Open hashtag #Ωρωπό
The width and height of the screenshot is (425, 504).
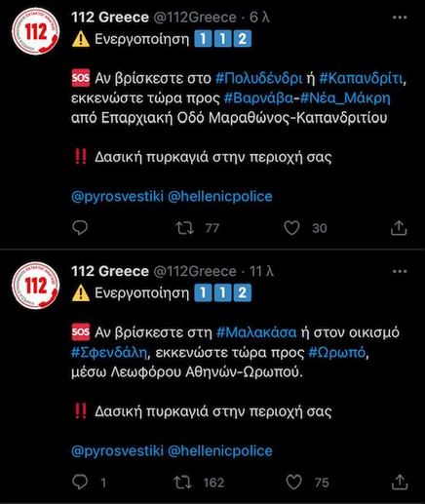[337, 353]
